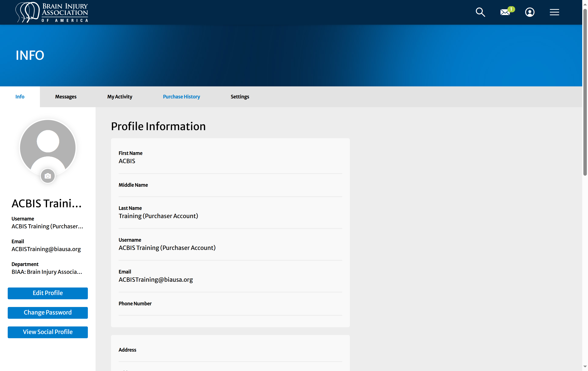Screen dimensions: 588x371
Task: Click the Profile Information email address value
Action: 156,280
